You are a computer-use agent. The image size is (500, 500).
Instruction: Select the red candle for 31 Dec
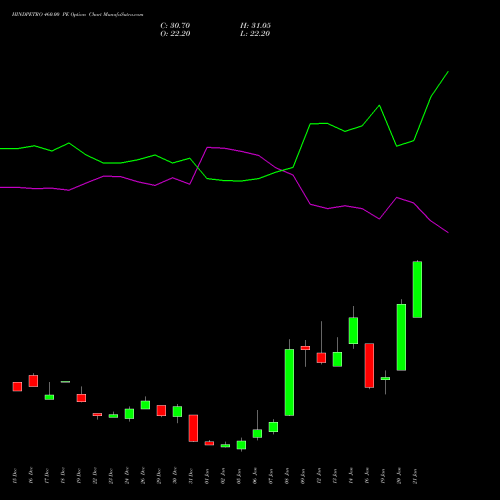193,428
